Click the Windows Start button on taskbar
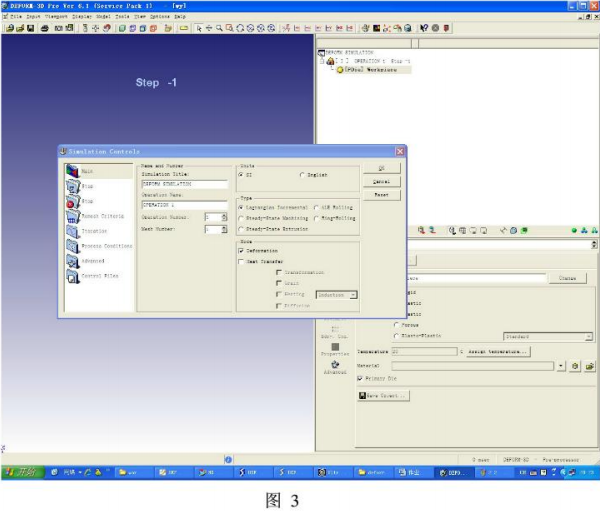This screenshot has width=600, height=511. point(23,473)
